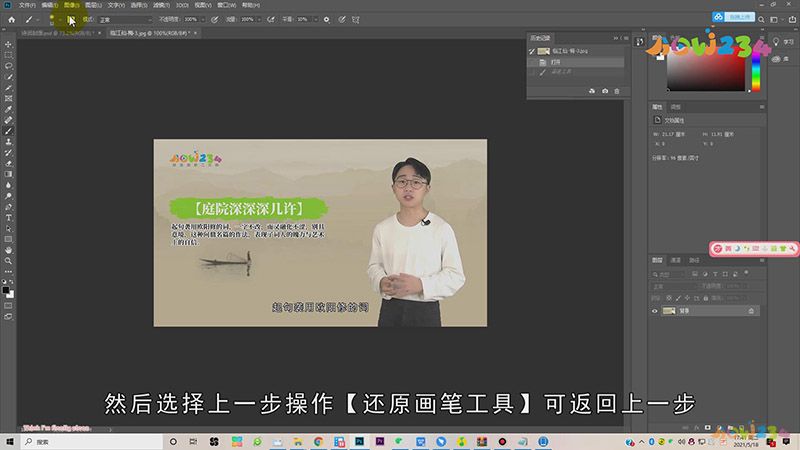This screenshot has width=800, height=450.
Task: Select the Rectangular Marquee tool
Action: (8, 55)
